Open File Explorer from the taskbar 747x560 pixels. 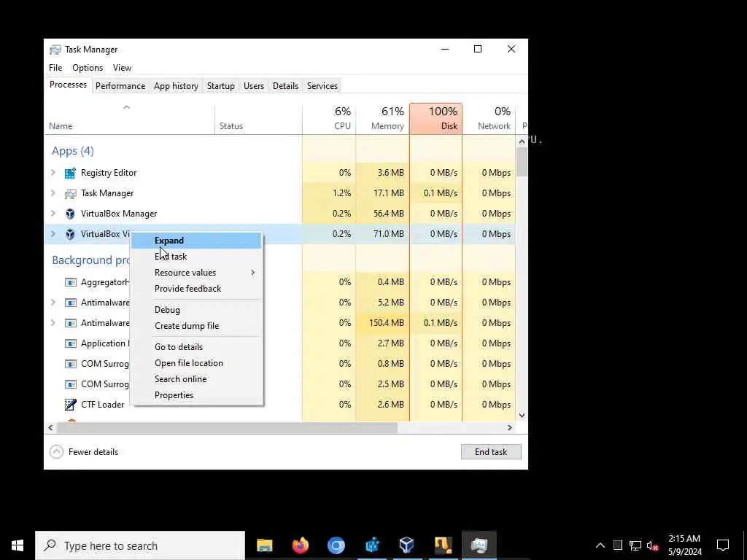[x=264, y=545]
